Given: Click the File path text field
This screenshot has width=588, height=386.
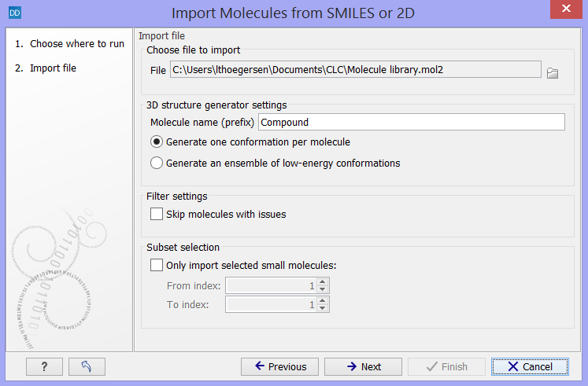Looking at the screenshot, I should click(x=356, y=70).
